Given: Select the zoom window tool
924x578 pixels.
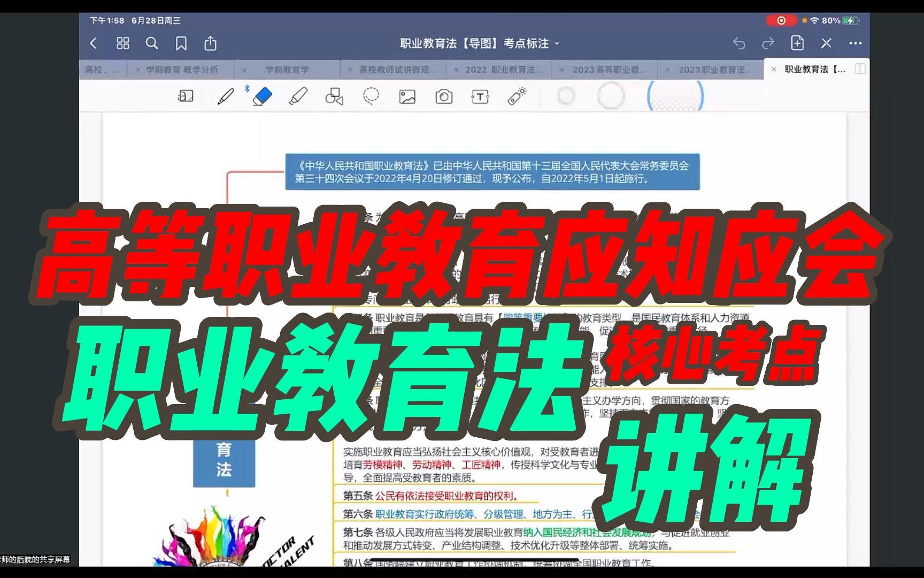Looking at the screenshot, I should (x=186, y=96).
